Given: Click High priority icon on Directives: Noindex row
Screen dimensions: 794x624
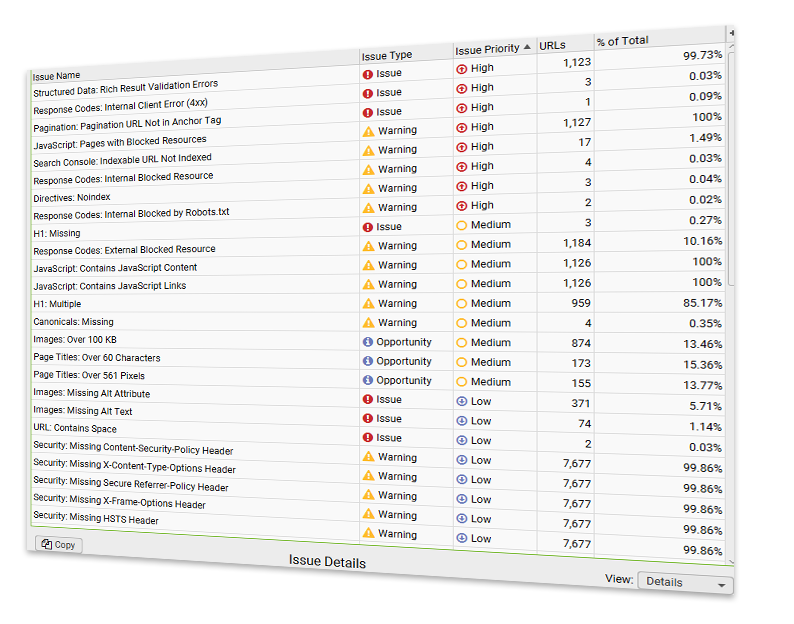Looking at the screenshot, I should [x=461, y=186].
